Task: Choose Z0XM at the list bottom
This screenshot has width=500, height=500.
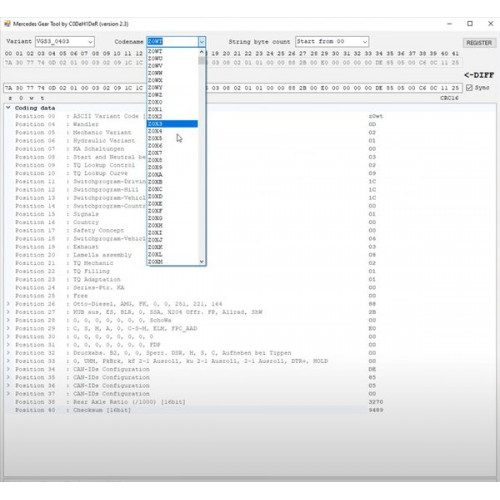Action: coord(172,262)
